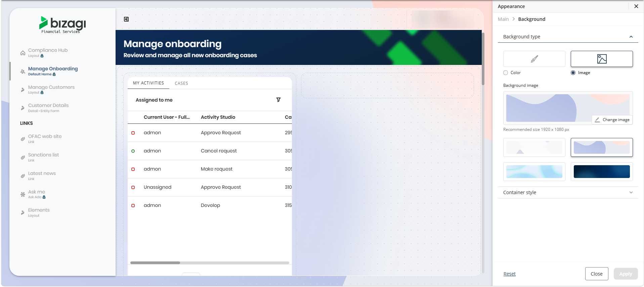Collapse the Background type section

click(x=568, y=37)
